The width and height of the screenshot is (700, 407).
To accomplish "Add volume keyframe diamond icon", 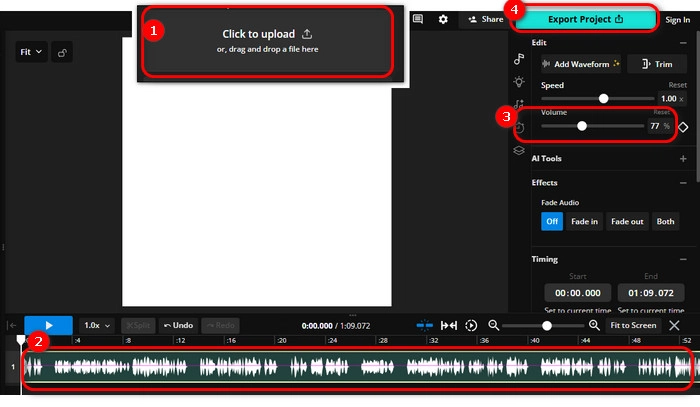I will (x=683, y=127).
